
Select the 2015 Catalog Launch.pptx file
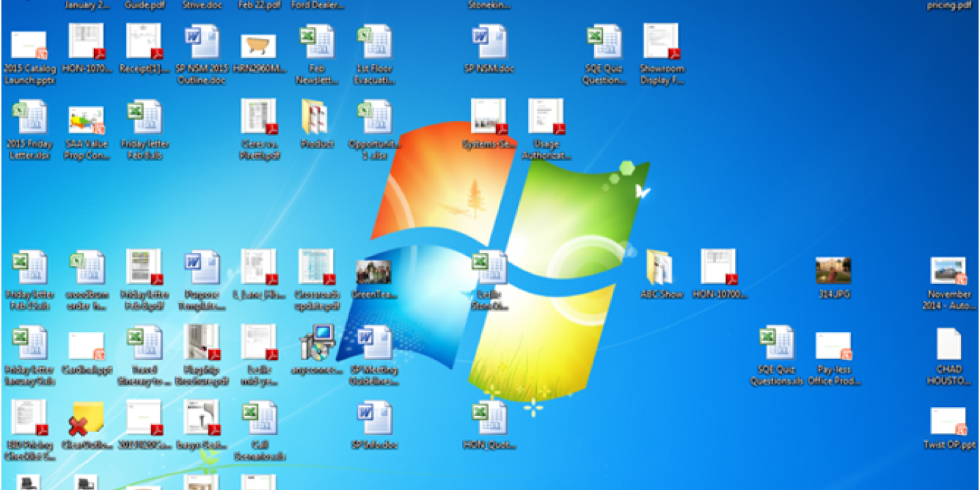point(29,46)
